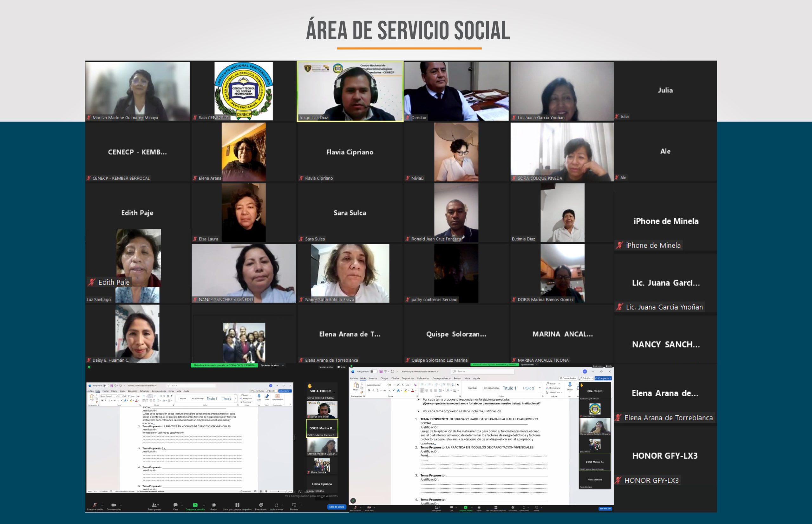
Task: Toggle Autoguardado switch in left Word window
Action: coord(106,385)
